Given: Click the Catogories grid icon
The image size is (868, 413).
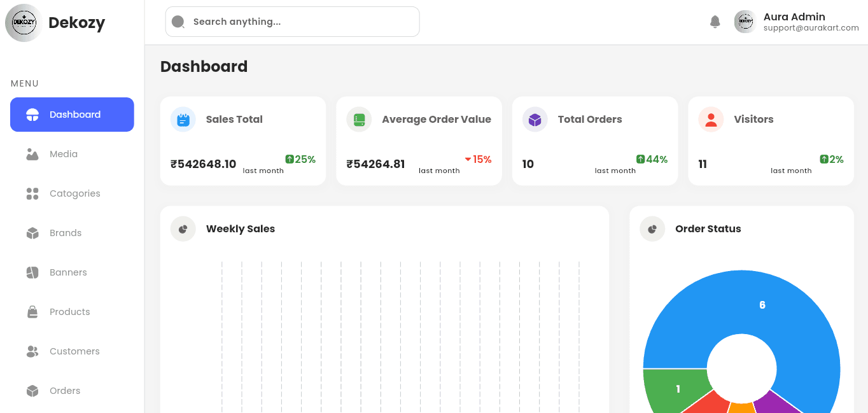Looking at the screenshot, I should (x=32, y=193).
